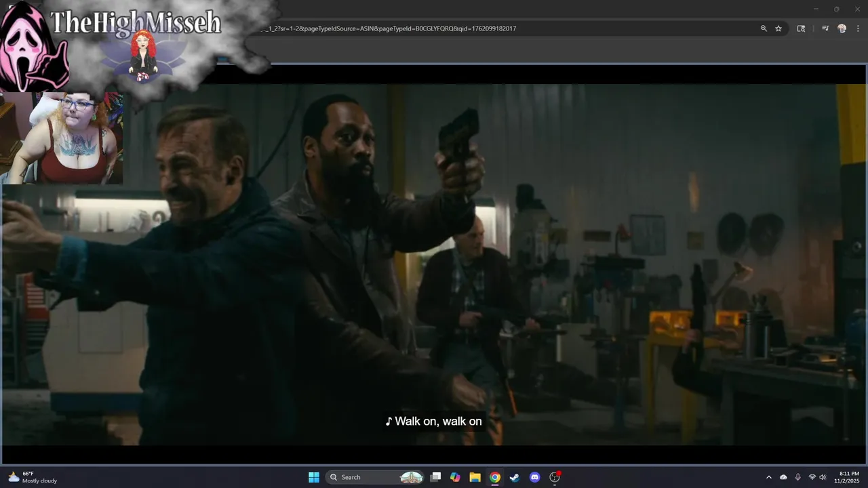Open the weather widget showing 66°F

click(x=33, y=477)
